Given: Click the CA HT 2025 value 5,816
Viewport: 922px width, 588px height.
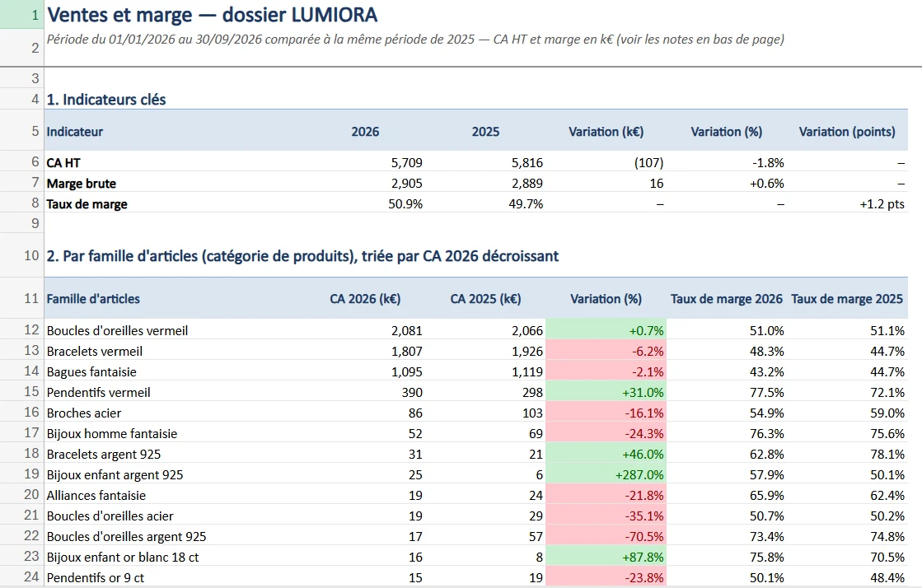Looking at the screenshot, I should pos(485,161).
